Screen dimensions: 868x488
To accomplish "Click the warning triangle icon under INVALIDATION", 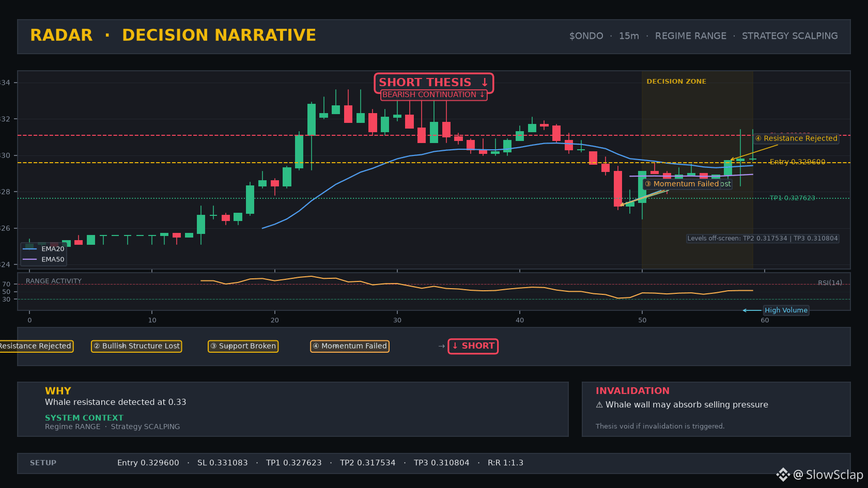I will pos(599,405).
